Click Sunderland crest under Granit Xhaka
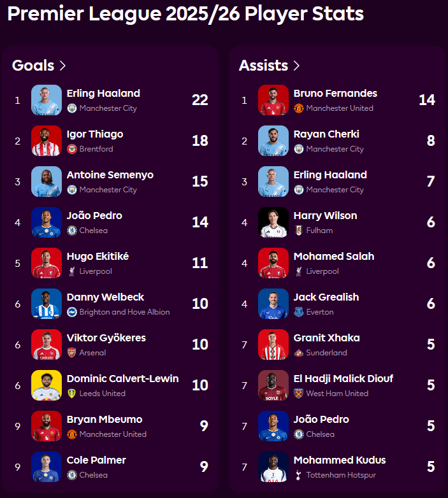Screen dimensions: 448x498 click(x=299, y=353)
